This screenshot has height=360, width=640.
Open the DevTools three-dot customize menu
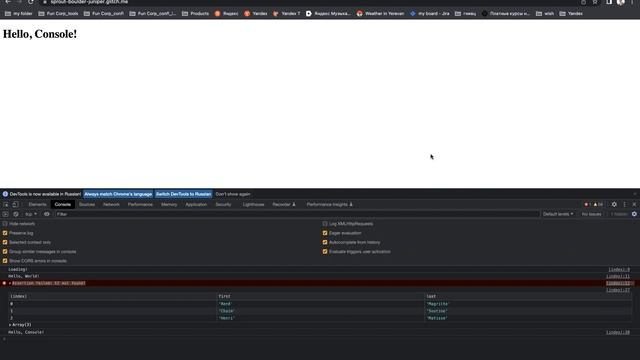(x=624, y=204)
